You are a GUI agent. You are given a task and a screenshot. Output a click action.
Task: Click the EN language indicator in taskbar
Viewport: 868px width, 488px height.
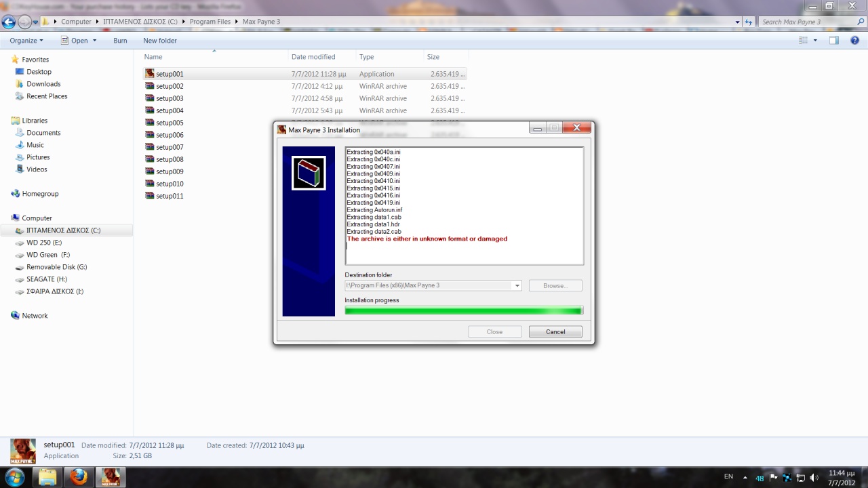(728, 476)
